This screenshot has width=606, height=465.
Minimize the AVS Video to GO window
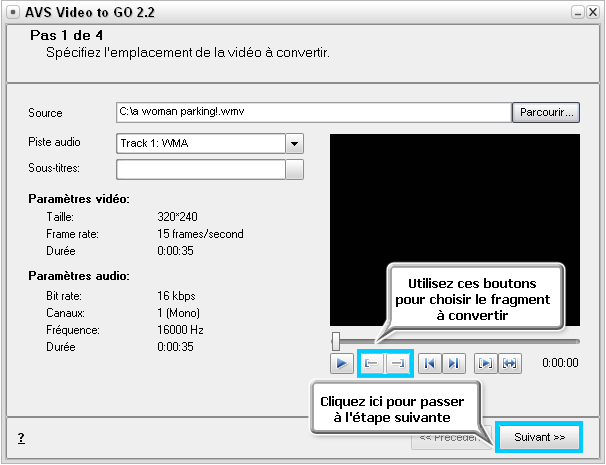pos(577,12)
